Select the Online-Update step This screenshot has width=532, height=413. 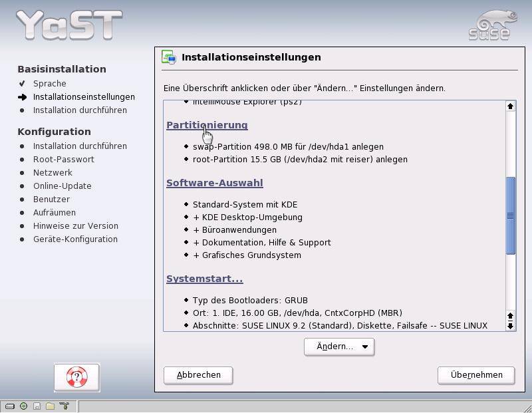[62, 186]
